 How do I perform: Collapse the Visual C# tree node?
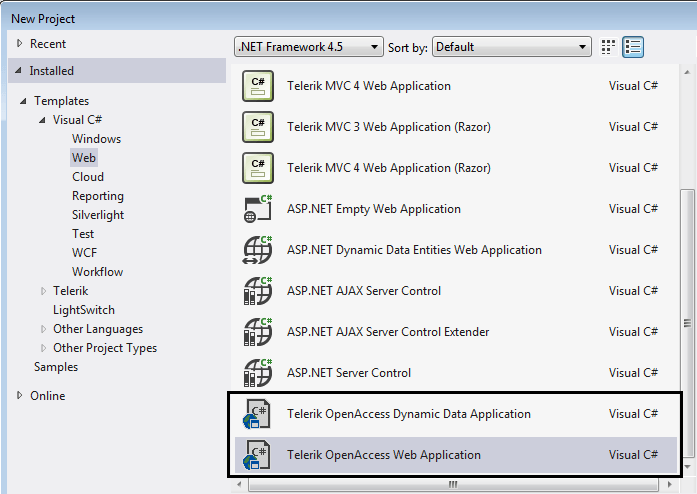pyautogui.click(x=42, y=120)
